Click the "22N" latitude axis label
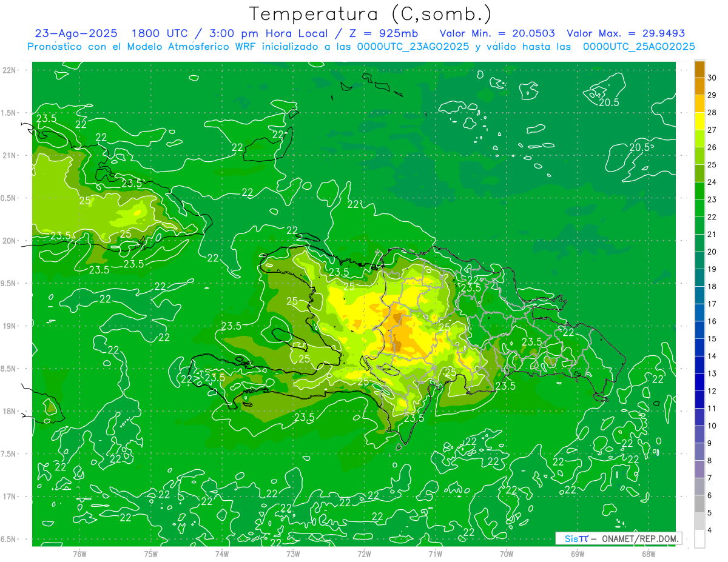 (x=9, y=70)
